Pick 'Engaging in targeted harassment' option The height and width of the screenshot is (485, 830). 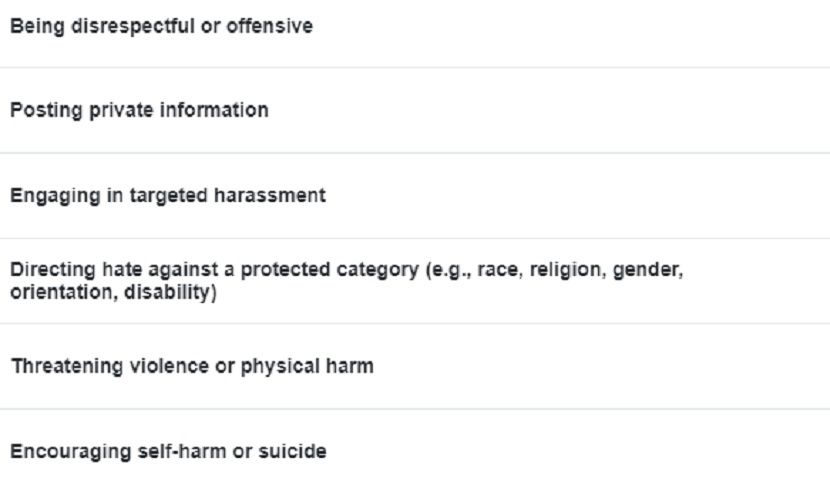tap(415, 196)
